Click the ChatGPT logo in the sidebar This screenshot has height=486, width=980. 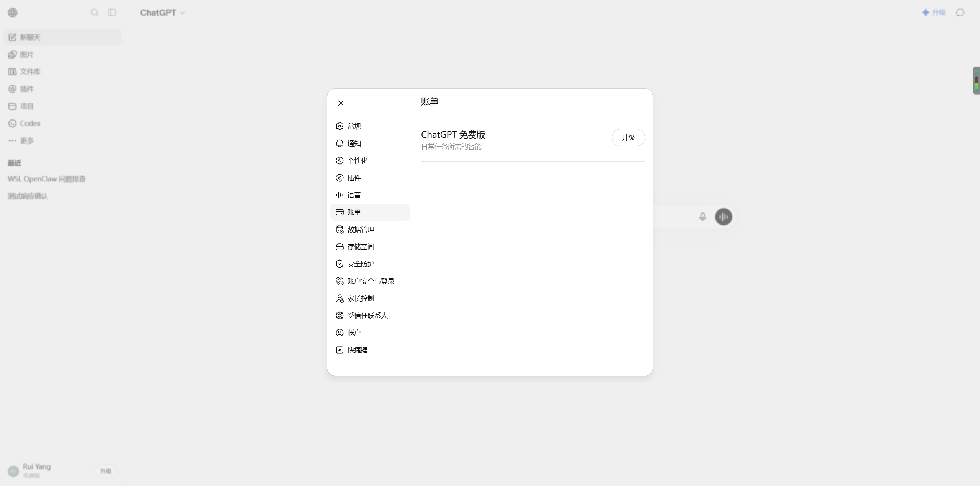pos(13,13)
